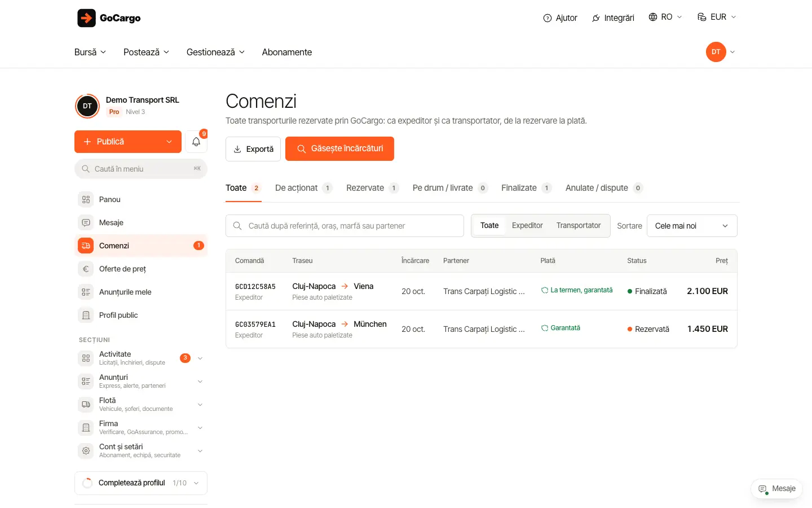Click the notifications bell icon
812x508 pixels.
196,142
